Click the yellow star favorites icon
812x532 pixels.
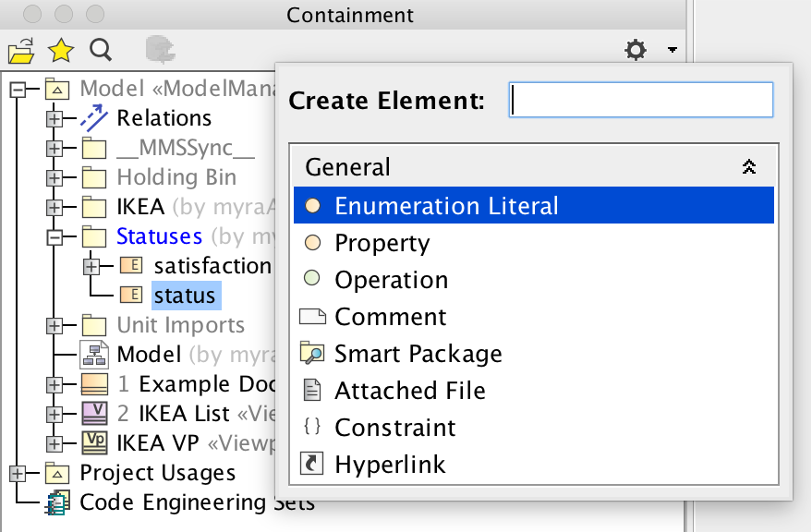[61, 50]
